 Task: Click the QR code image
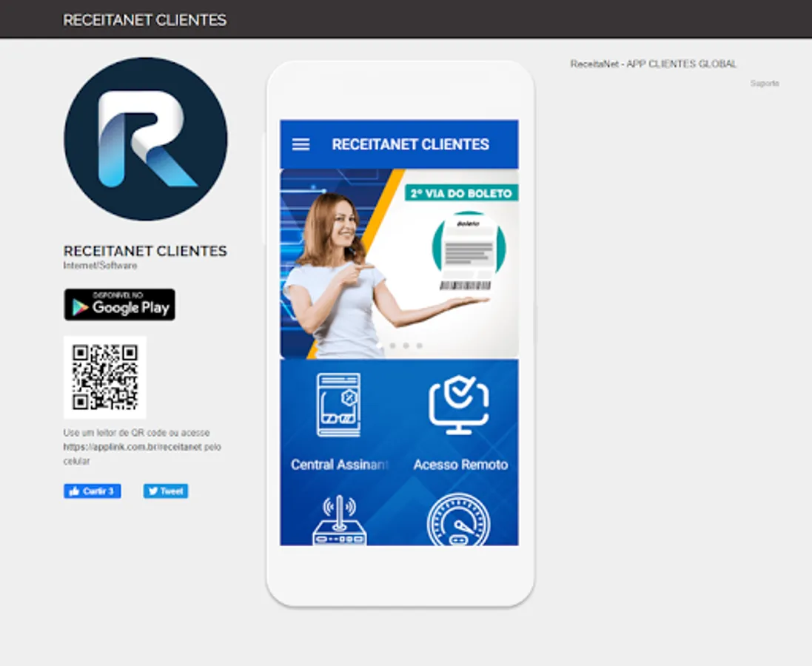click(x=104, y=377)
